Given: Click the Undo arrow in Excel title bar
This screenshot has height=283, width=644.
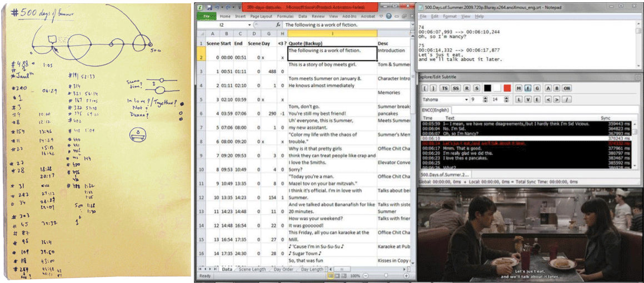Looking at the screenshot, I should click(217, 7).
